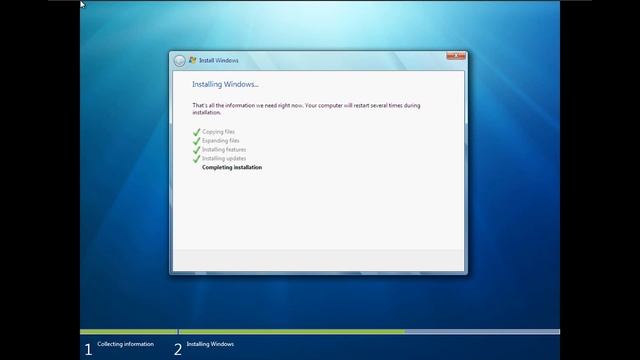
Task: Click the 'Completing installation' step text
Action: [232, 167]
